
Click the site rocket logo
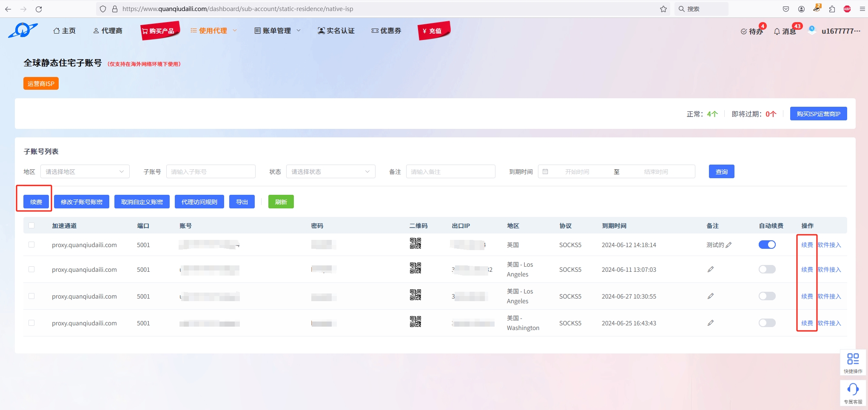[23, 31]
